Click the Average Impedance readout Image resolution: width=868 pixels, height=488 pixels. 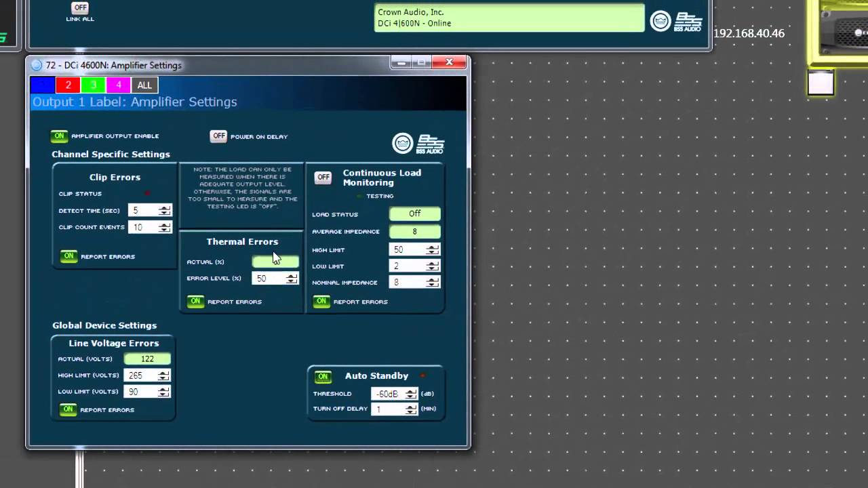[415, 231]
